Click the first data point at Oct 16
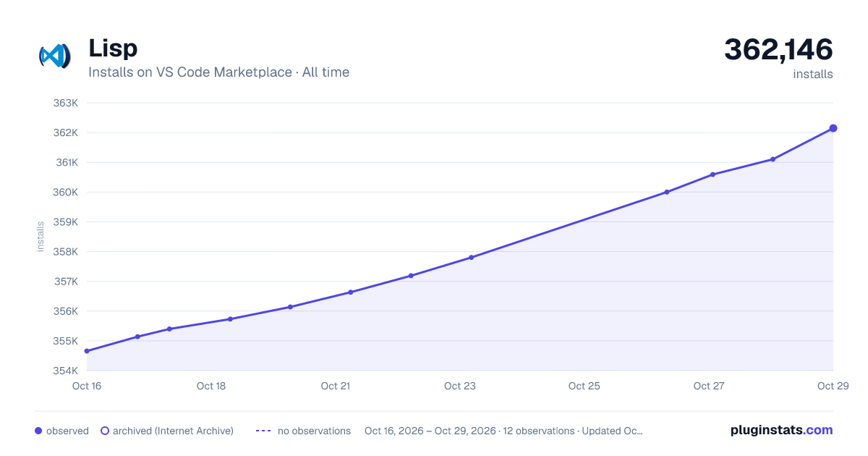This screenshot has width=868, height=456. [x=87, y=351]
